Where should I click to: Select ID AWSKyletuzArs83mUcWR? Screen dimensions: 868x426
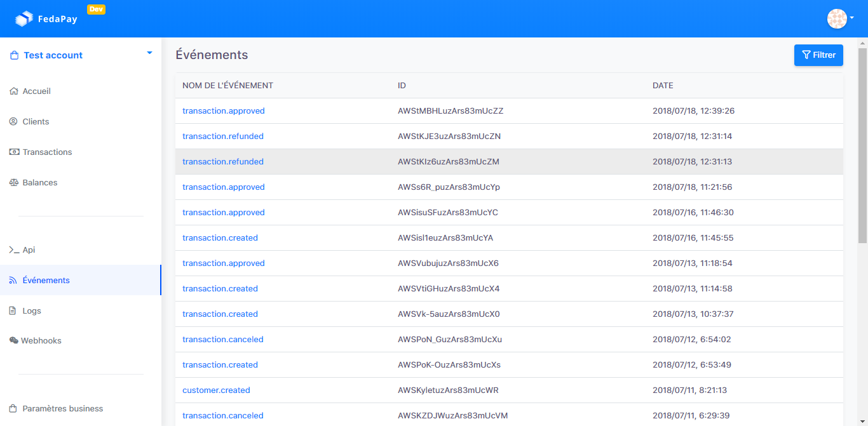point(448,390)
